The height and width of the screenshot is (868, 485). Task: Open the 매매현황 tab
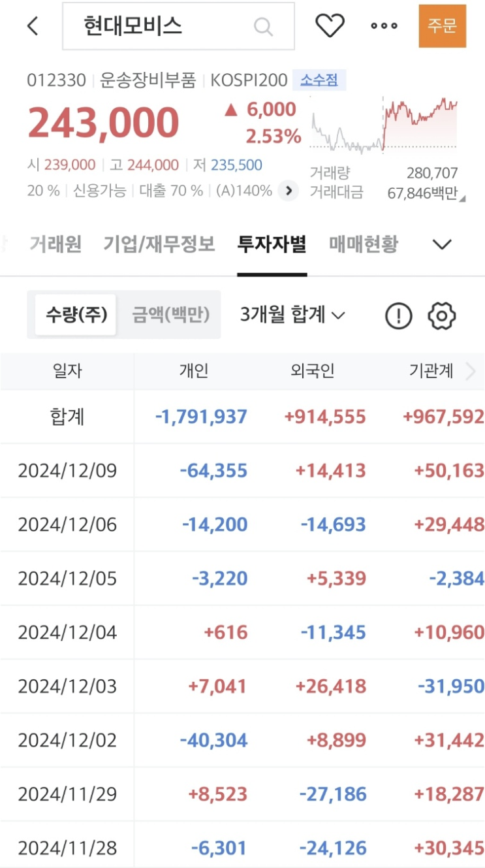[364, 245]
